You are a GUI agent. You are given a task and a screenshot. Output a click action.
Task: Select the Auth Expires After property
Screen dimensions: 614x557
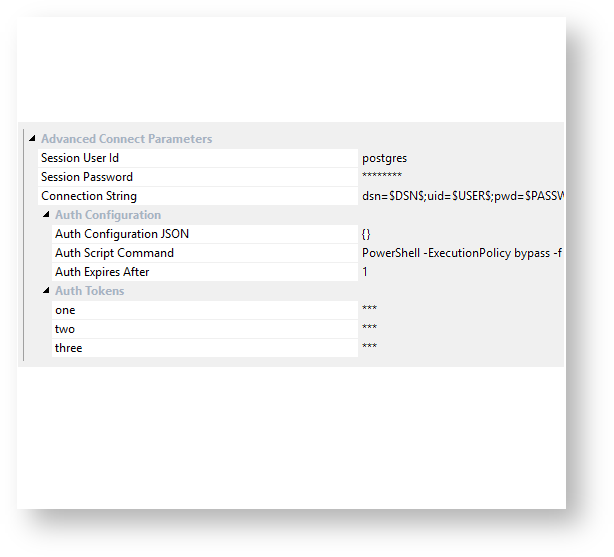tap(205, 272)
